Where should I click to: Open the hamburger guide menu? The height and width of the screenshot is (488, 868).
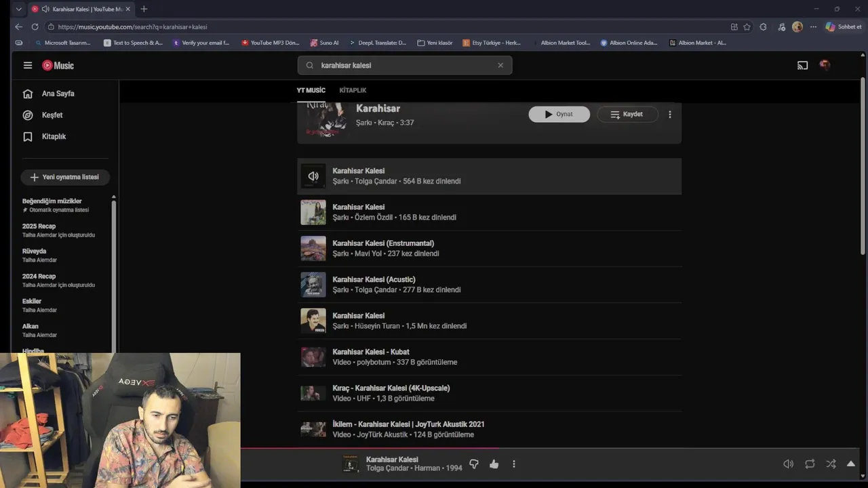[x=28, y=65]
